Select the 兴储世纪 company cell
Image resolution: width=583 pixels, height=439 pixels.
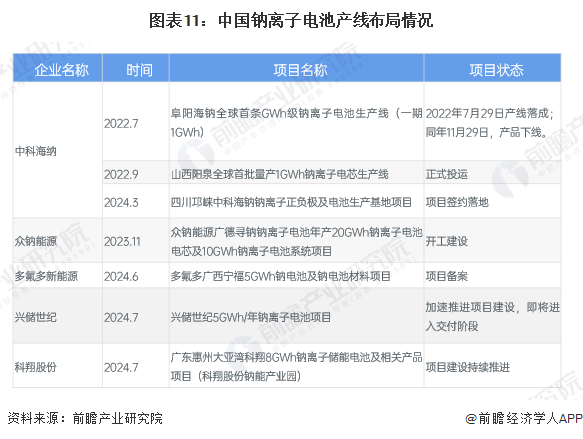click(58, 316)
